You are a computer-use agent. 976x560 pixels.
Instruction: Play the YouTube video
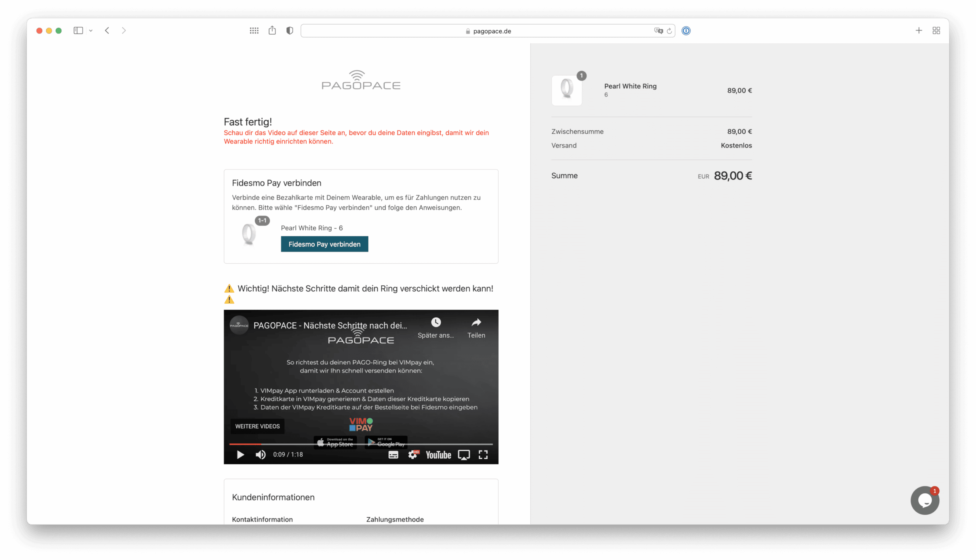[x=240, y=454]
